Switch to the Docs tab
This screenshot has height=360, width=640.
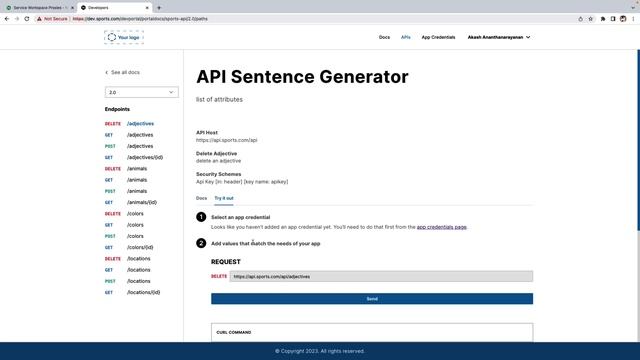201,198
